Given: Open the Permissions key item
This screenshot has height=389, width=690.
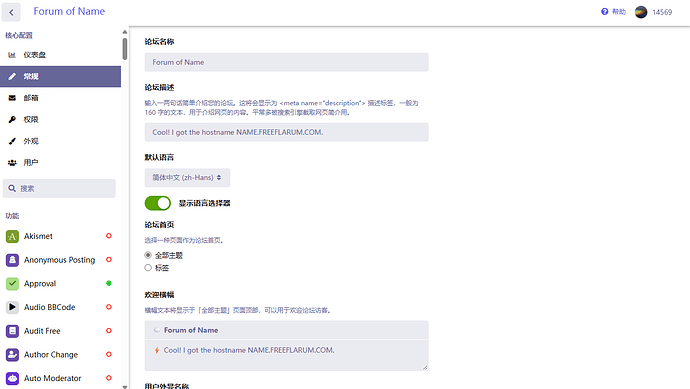Looking at the screenshot, I should pyautogui.click(x=60, y=120).
